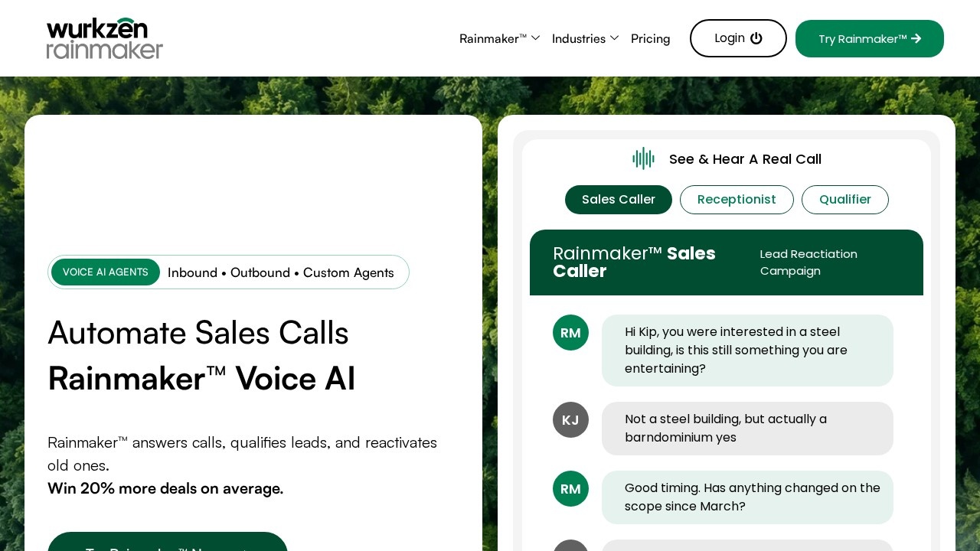This screenshot has height=551, width=980.
Task: Click 'See & Hear A Real Call' title
Action: [x=745, y=159]
